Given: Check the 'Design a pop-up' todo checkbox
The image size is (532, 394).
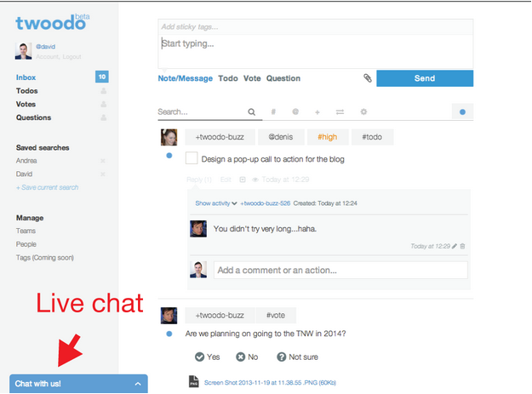Looking at the screenshot, I should [192, 158].
